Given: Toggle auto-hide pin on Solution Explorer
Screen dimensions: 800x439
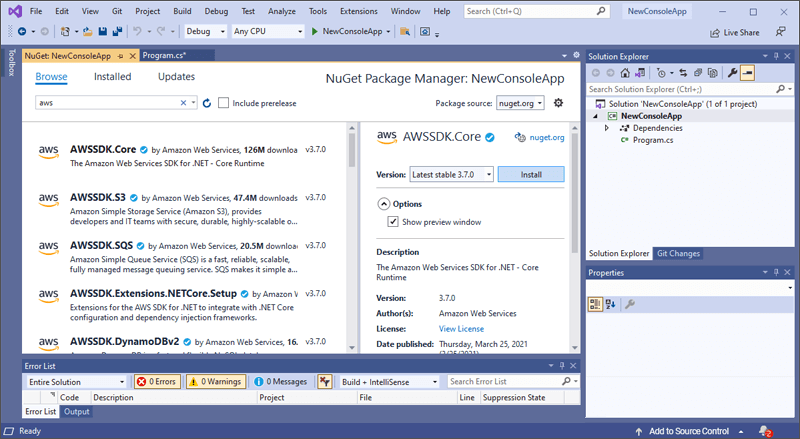Looking at the screenshot, I should pyautogui.click(x=776, y=56).
